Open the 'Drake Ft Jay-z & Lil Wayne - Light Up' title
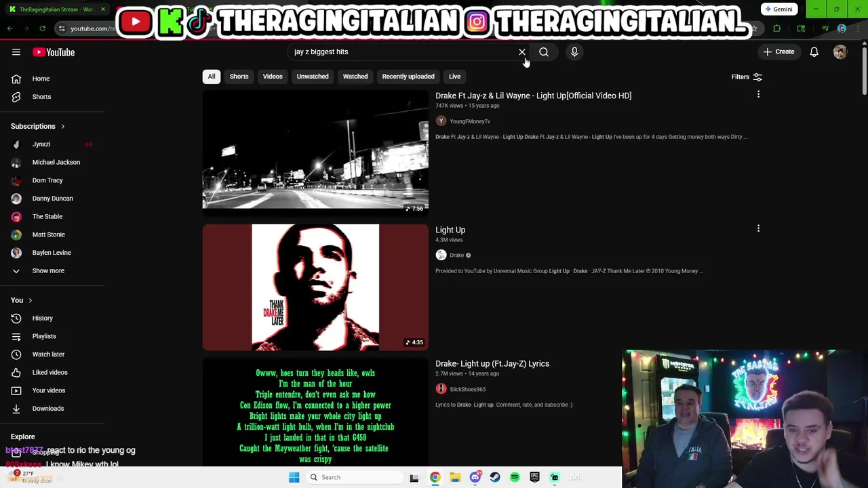This screenshot has width=868, height=488. coord(533,96)
